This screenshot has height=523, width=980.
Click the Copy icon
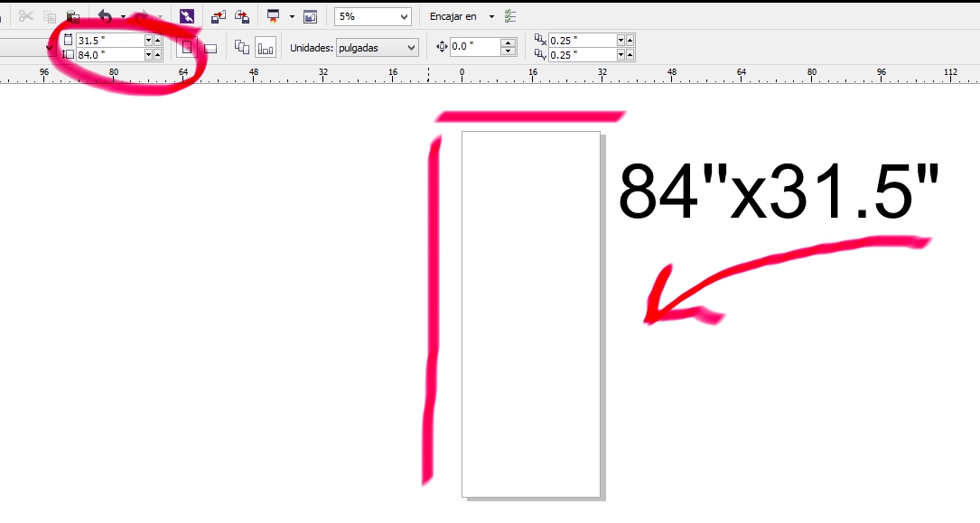[50, 16]
